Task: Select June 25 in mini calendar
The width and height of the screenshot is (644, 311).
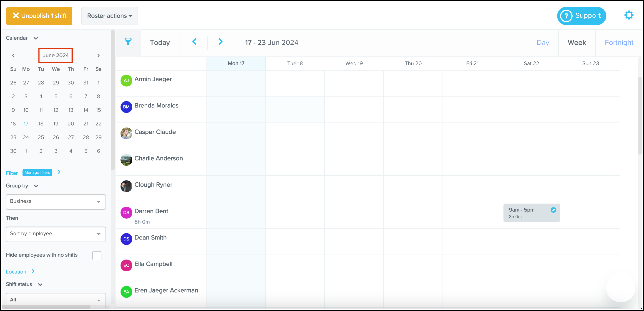Action: 41,137
